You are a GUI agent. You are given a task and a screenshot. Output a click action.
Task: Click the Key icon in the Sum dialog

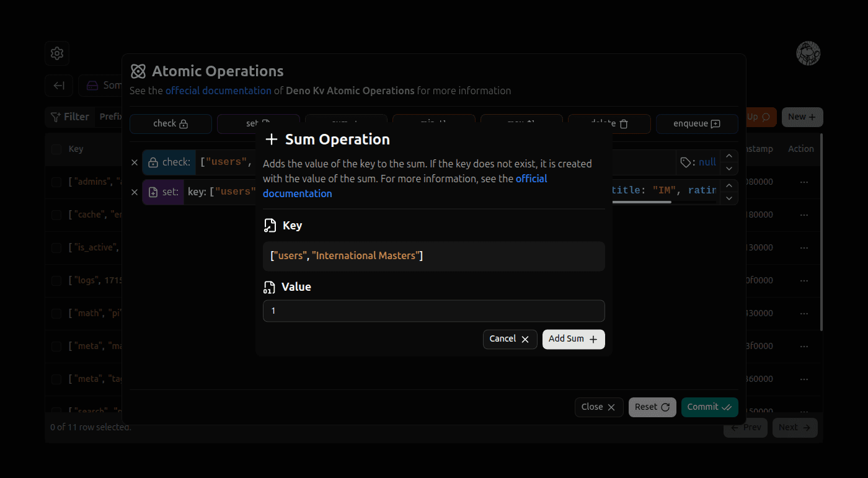pyautogui.click(x=270, y=224)
